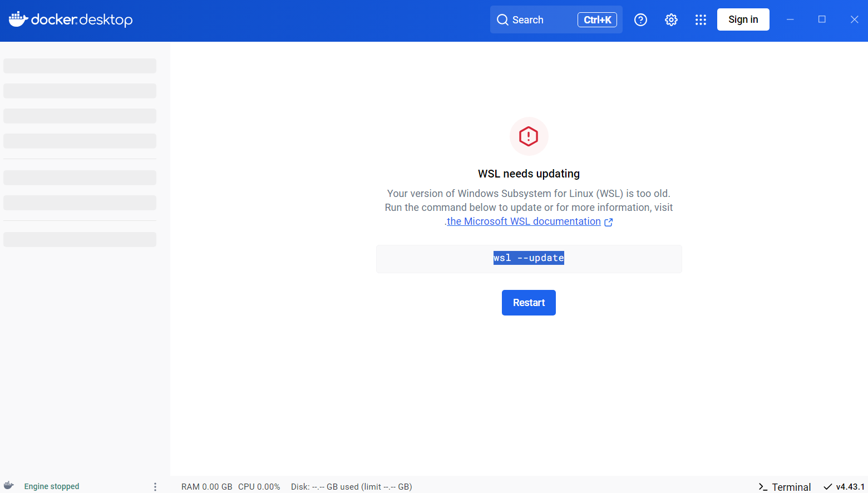Click the checkmark next to version v4.43.1
The width and height of the screenshot is (868, 493).
tap(827, 486)
